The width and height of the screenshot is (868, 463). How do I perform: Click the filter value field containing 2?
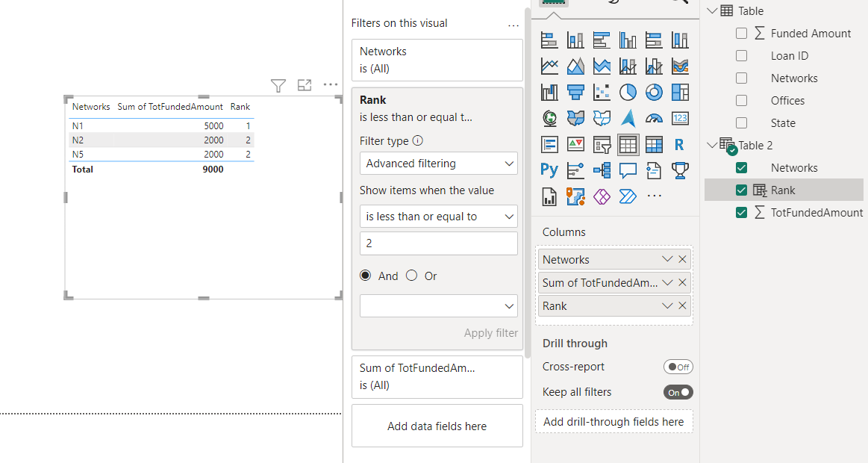coord(438,243)
